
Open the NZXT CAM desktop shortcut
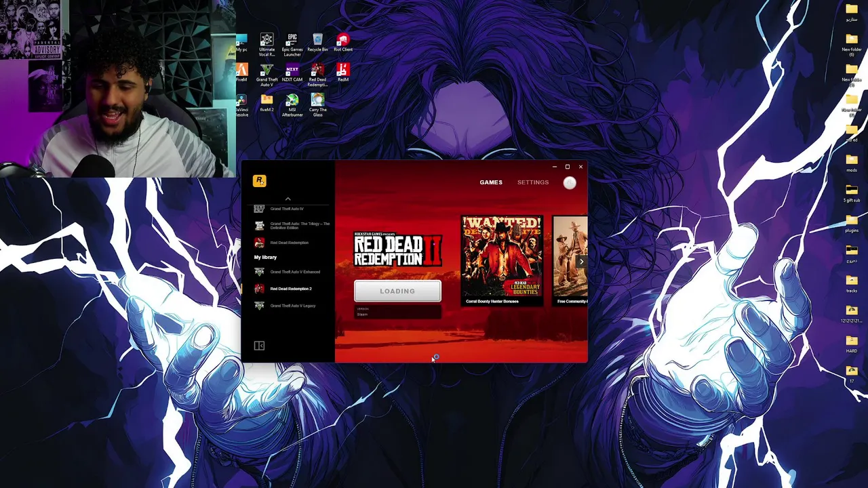tap(292, 73)
